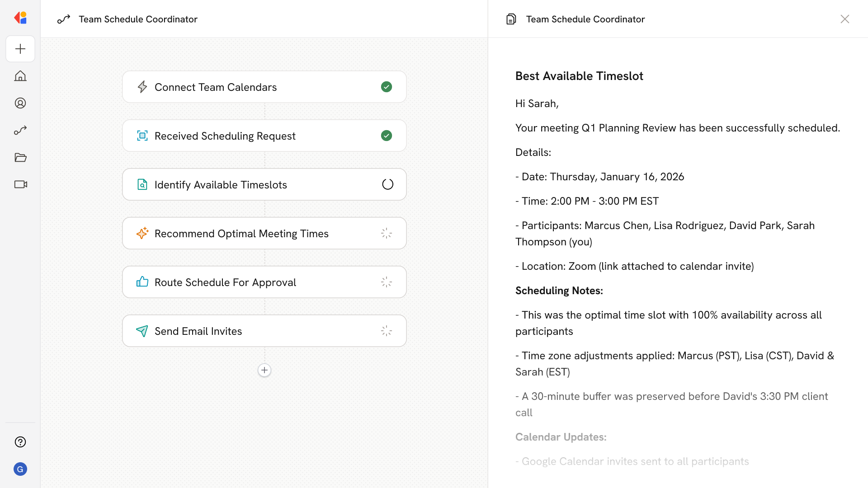Click the trigger icon on Received Scheduling Request

click(142, 136)
